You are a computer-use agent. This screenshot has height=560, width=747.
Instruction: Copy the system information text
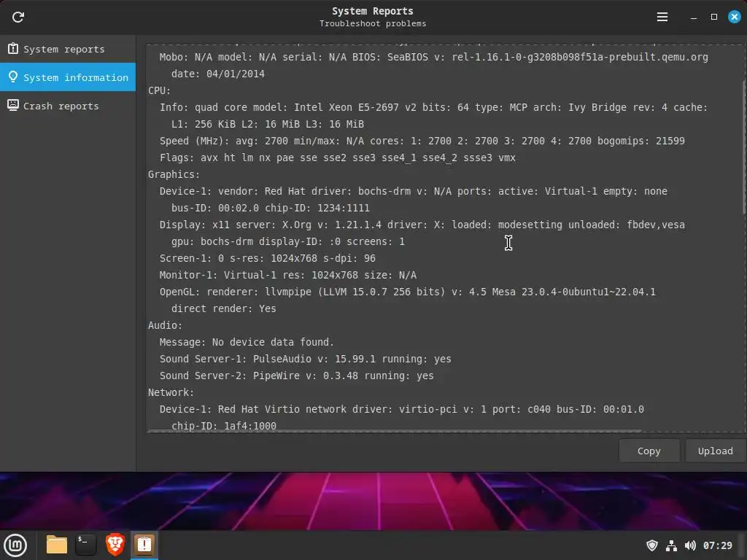click(x=649, y=451)
